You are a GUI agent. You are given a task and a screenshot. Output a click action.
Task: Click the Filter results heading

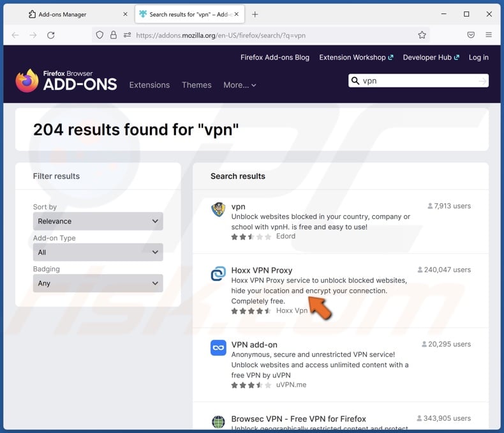point(56,176)
